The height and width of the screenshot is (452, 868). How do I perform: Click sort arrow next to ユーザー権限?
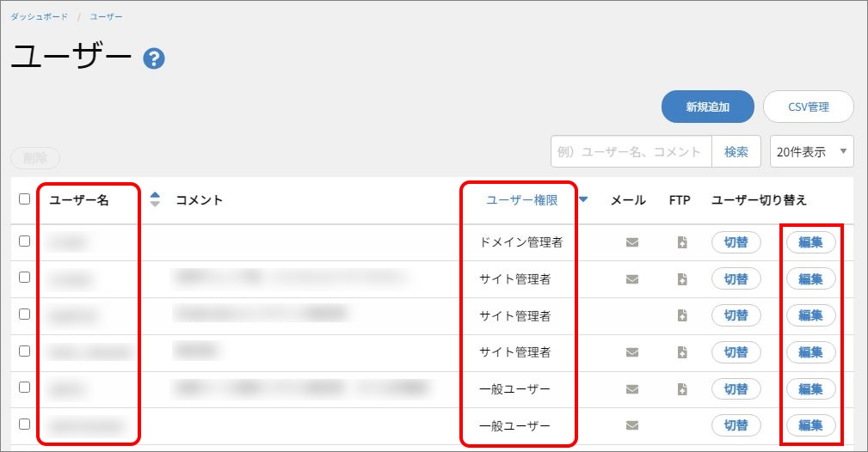tap(583, 199)
